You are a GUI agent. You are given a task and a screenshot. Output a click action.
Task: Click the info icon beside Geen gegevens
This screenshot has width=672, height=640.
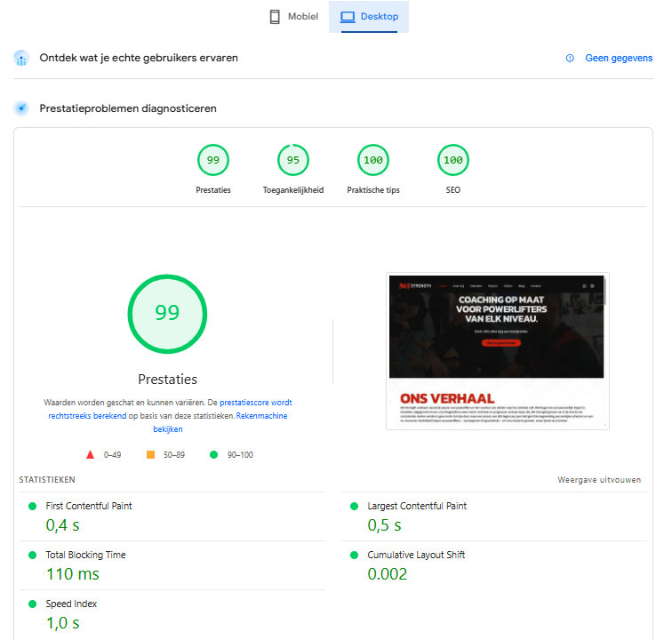[570, 58]
